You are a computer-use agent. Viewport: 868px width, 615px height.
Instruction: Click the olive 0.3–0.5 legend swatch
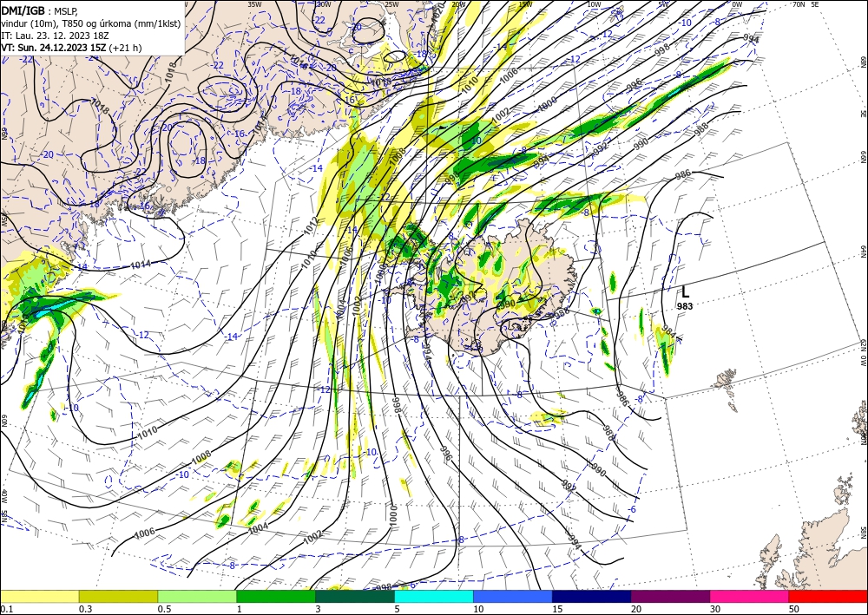118,596
